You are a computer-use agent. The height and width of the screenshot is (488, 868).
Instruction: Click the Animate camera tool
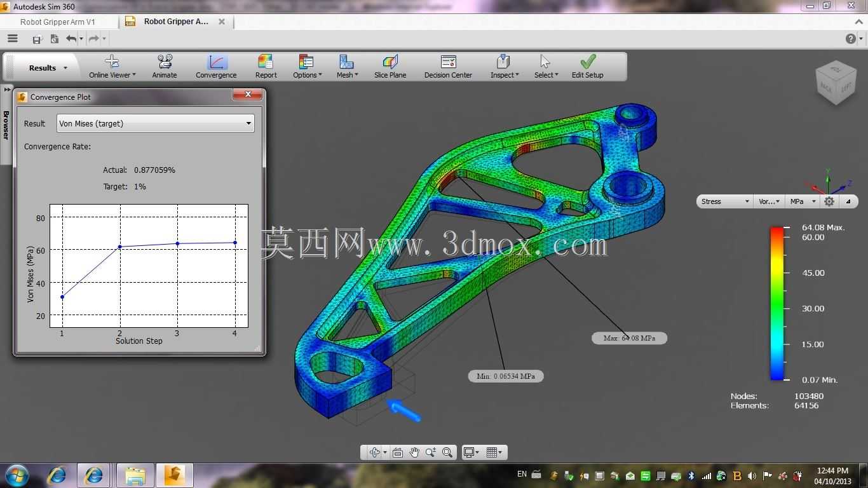point(165,67)
